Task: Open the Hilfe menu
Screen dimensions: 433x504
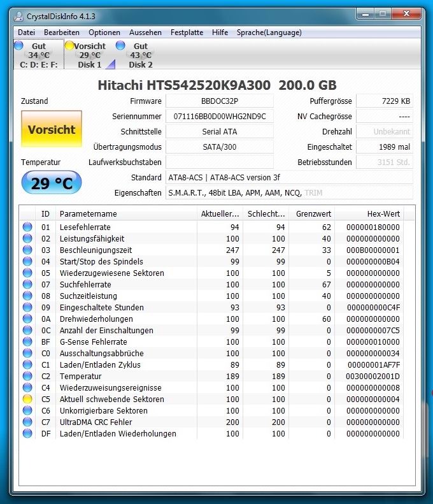Action: point(220,32)
